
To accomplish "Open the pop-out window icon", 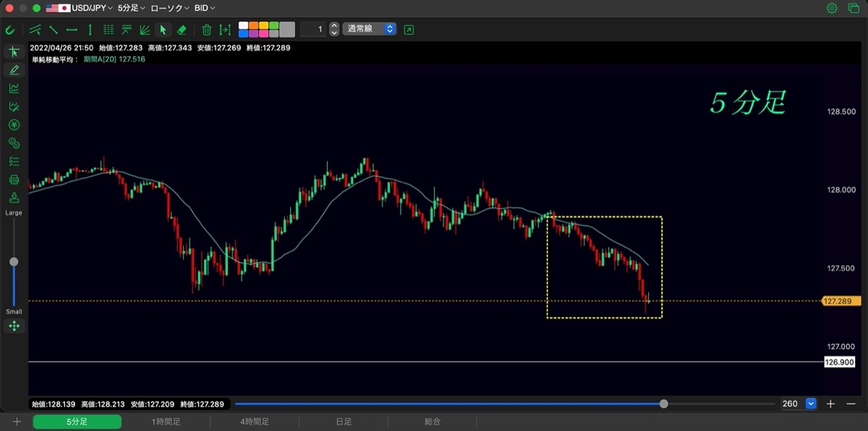I will coord(409,30).
